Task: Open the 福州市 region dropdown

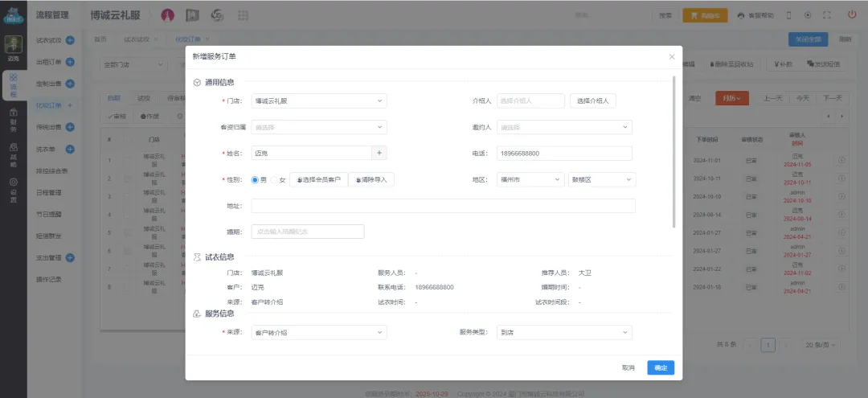Action: pos(530,180)
